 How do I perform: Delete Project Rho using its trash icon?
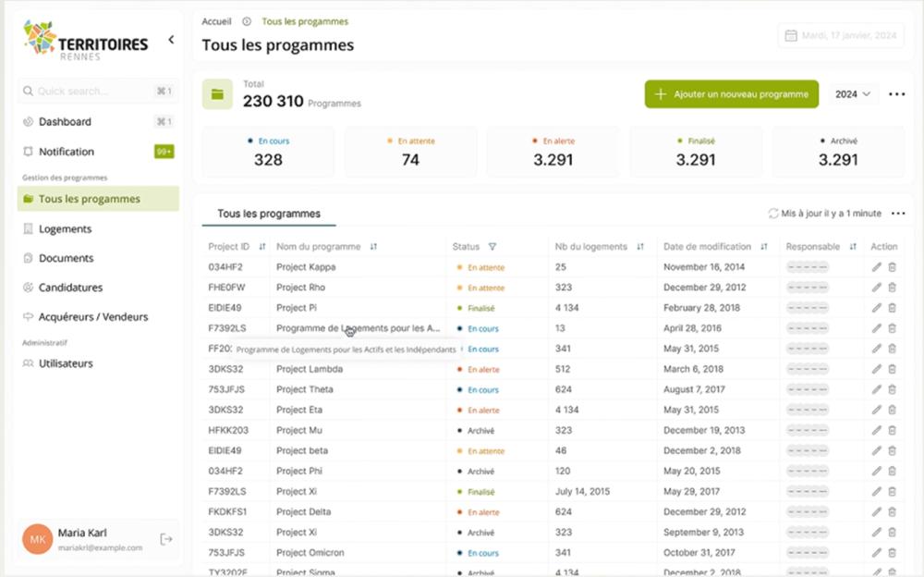892,288
